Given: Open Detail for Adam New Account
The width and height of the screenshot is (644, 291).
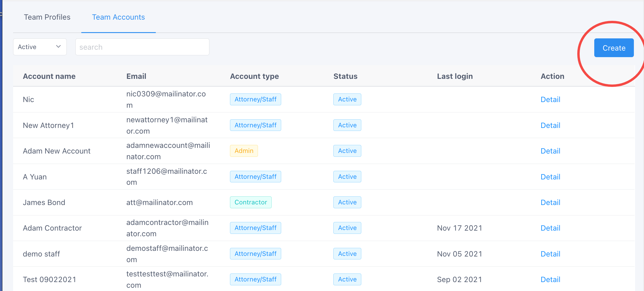Looking at the screenshot, I should [x=550, y=151].
